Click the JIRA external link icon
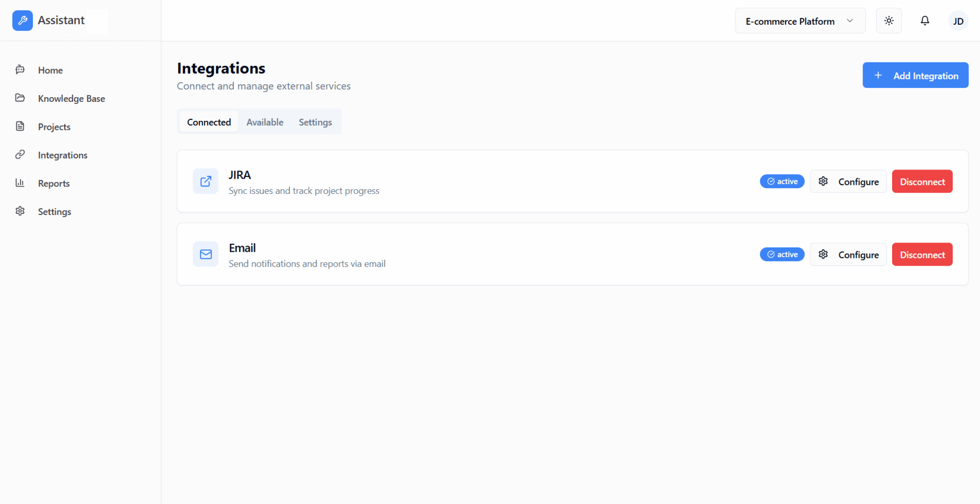This screenshot has height=504, width=980. pyautogui.click(x=206, y=181)
